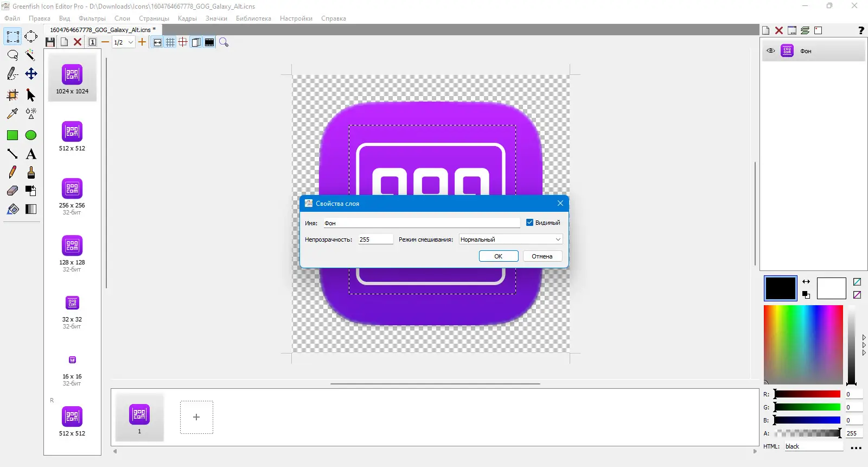Create new layer in layers panel
This screenshot has width=868, height=467.
[x=766, y=30]
